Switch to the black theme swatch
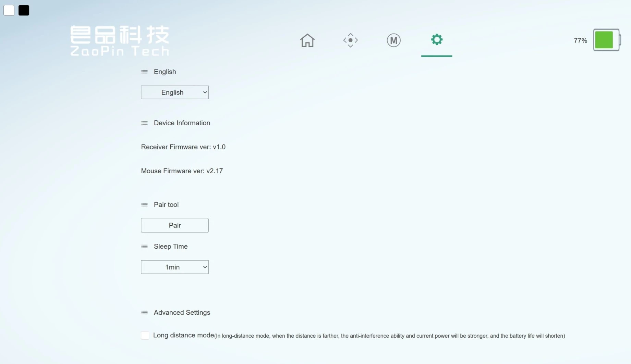The height and width of the screenshot is (364, 631). pyautogui.click(x=24, y=10)
